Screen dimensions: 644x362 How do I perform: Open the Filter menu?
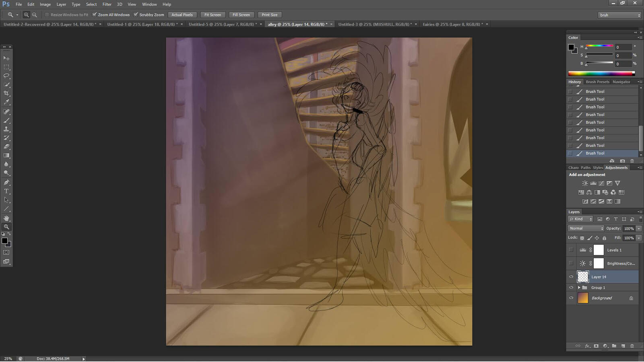(107, 4)
